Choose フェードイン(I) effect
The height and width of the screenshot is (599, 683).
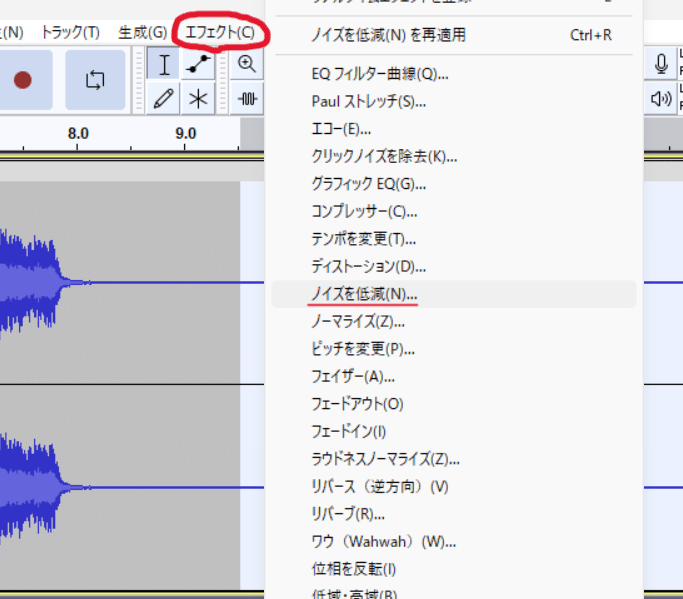click(453, 431)
